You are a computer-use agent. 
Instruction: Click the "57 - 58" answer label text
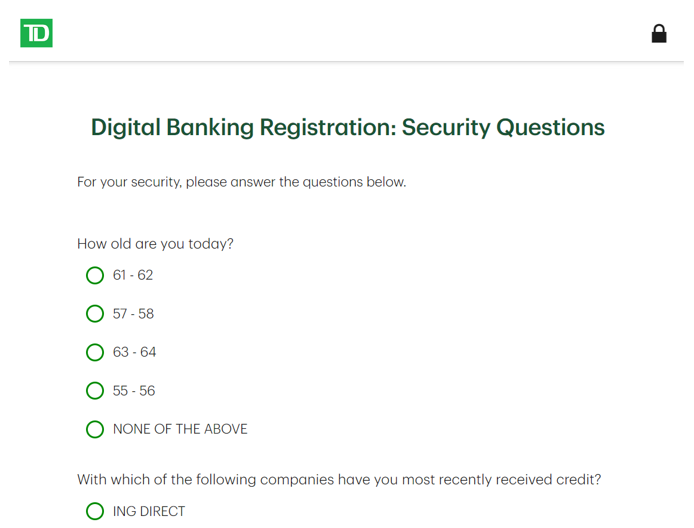coord(133,314)
